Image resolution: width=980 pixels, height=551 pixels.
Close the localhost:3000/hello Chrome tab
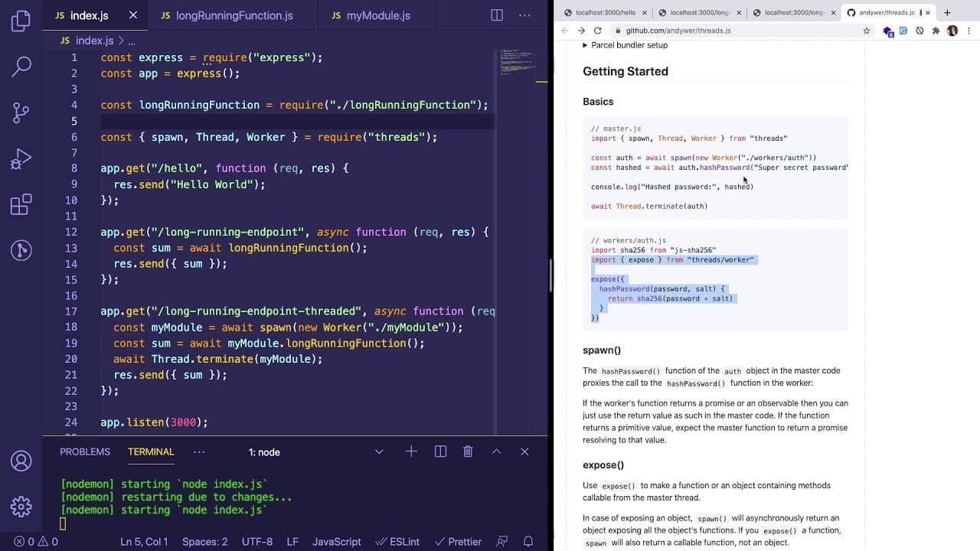click(x=644, y=13)
